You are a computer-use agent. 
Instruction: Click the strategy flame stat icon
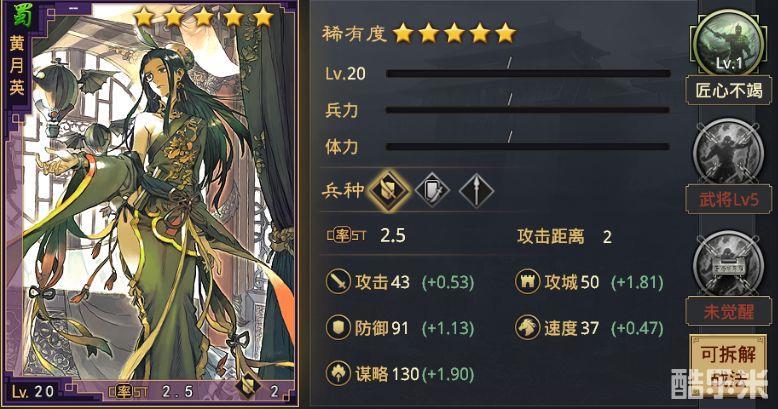pos(338,374)
